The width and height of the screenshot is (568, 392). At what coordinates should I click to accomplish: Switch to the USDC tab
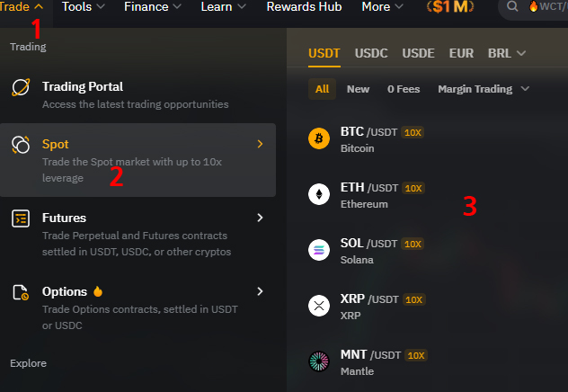(x=371, y=53)
